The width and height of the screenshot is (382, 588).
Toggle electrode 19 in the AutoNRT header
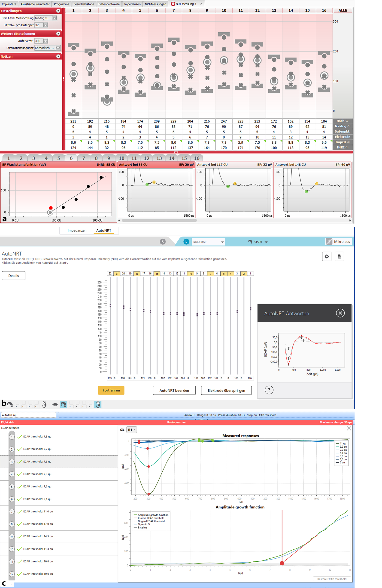pos(130,274)
